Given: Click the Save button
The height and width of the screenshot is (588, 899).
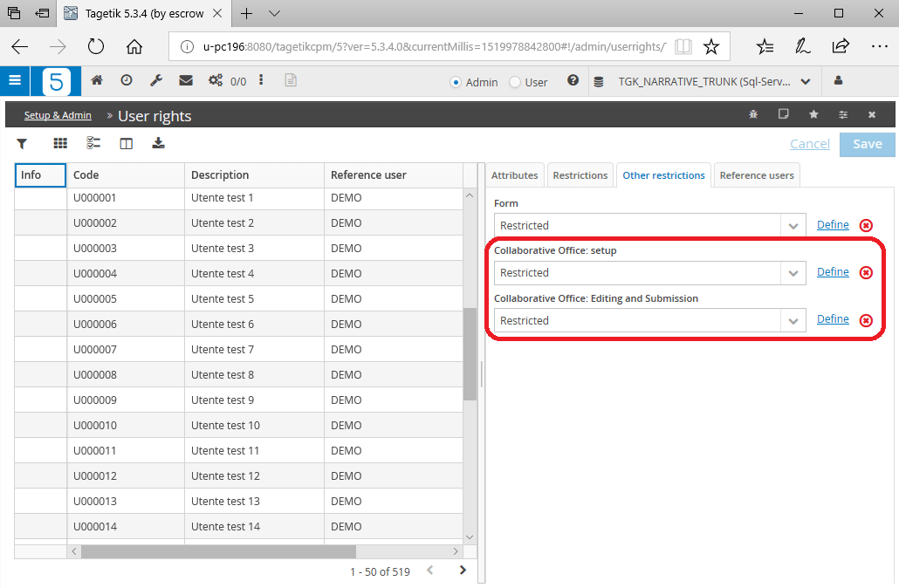Looking at the screenshot, I should pyautogui.click(x=867, y=145).
